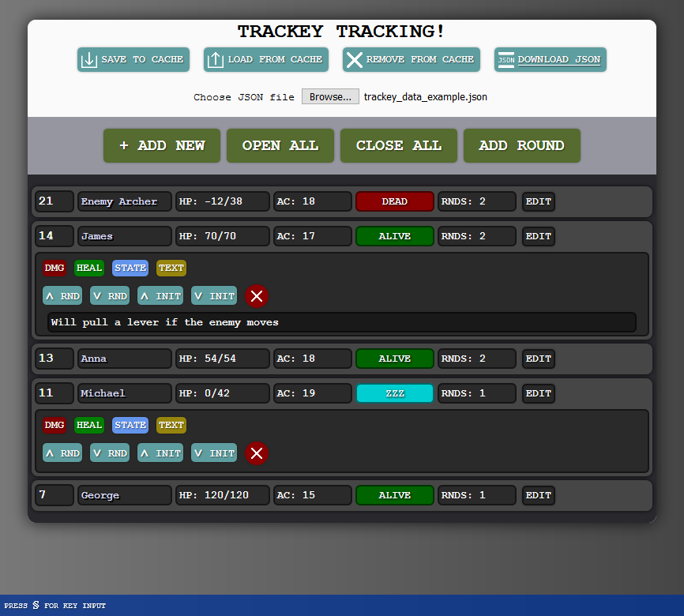684x616 pixels.
Task: Lower Michael's initiative
Action: (x=214, y=453)
